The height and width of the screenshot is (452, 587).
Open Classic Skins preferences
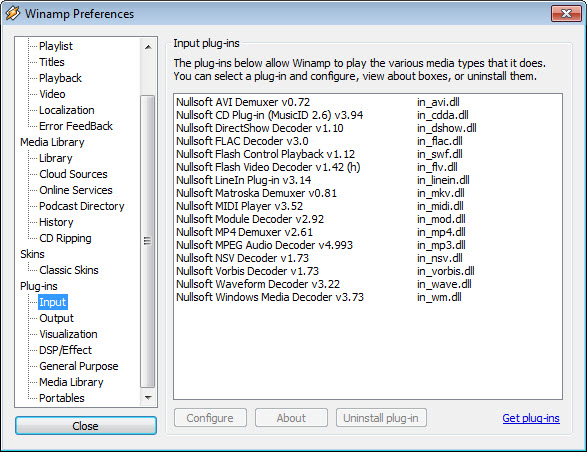click(69, 270)
